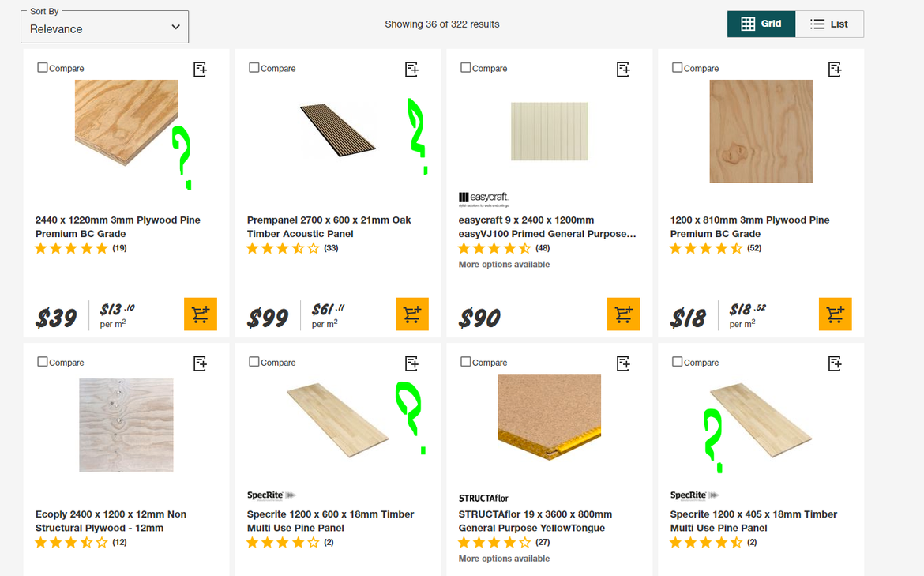Add Prempanel Oak Acoustic Panel to list
Screen dimensions: 924x576
[x=412, y=70]
